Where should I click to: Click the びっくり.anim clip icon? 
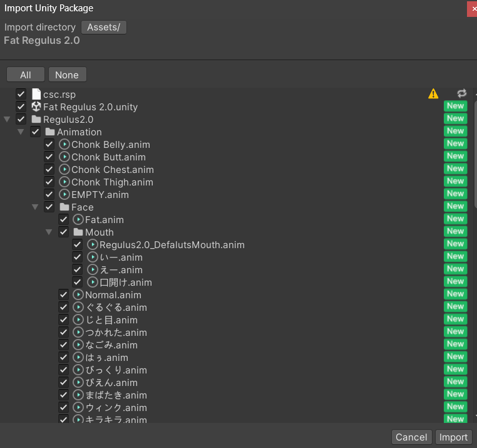[x=78, y=370]
